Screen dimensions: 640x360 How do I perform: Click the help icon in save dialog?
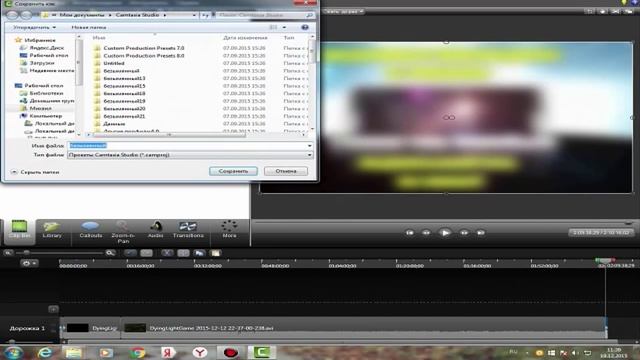click(x=304, y=27)
